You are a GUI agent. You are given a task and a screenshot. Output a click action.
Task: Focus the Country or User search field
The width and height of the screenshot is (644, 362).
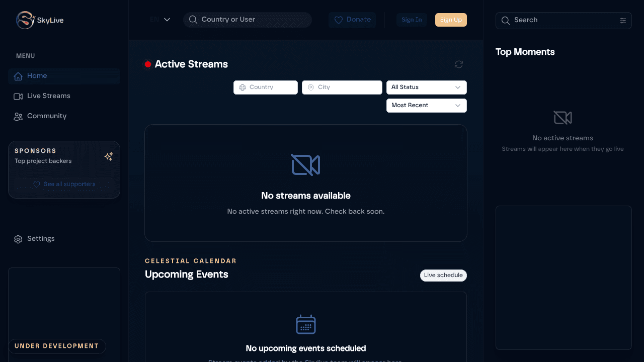[x=248, y=20]
